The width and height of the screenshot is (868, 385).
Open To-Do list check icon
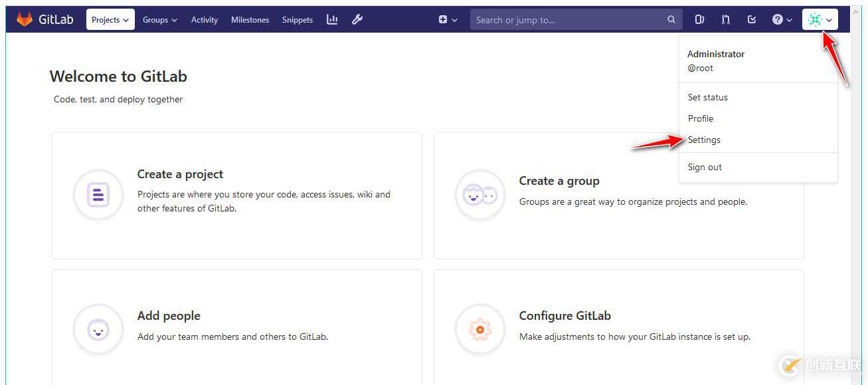[x=752, y=20]
